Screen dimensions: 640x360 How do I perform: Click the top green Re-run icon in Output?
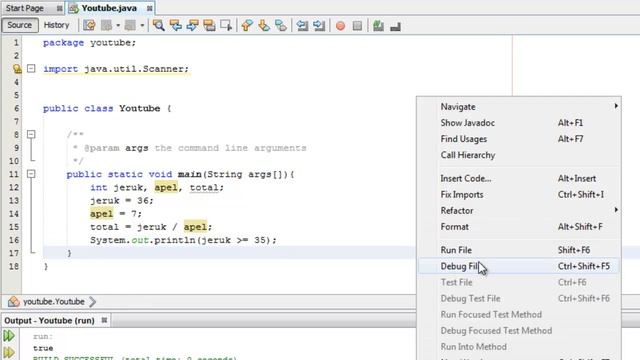pyautogui.click(x=9, y=336)
